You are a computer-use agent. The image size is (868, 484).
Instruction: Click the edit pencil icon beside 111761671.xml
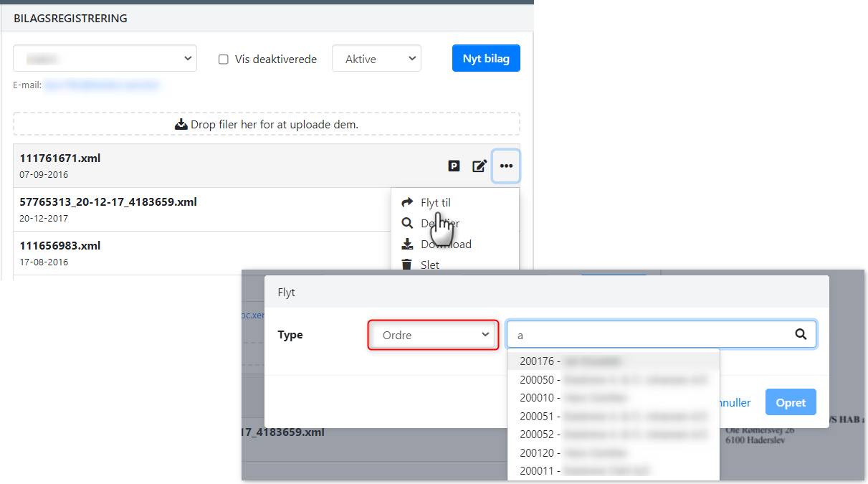point(480,166)
